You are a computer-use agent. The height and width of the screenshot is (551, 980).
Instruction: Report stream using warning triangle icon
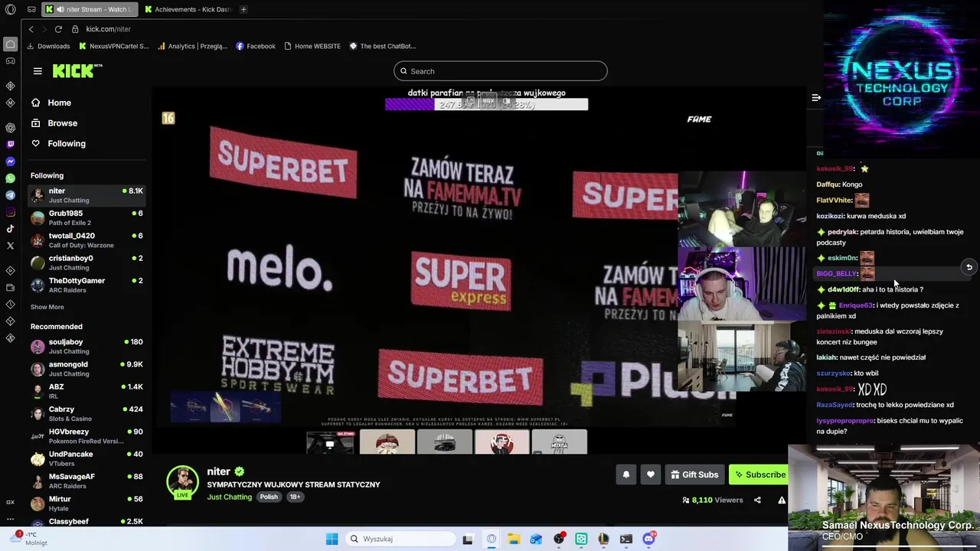tap(782, 500)
